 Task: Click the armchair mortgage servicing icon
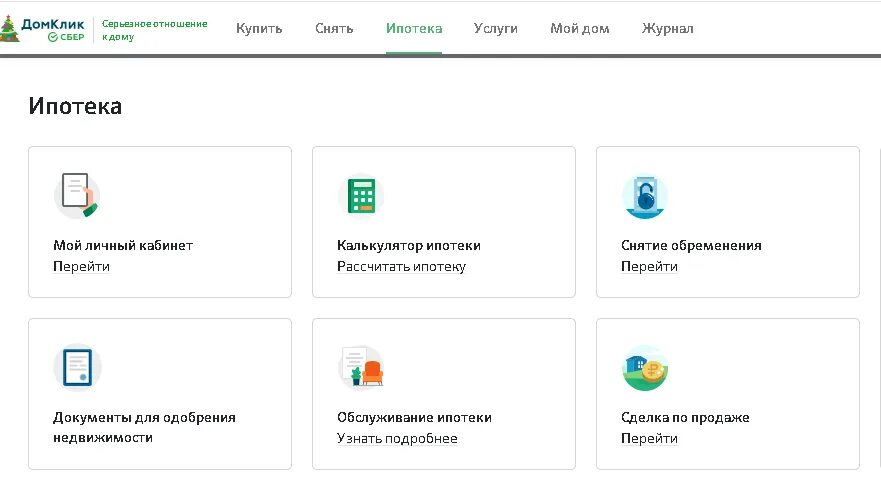coord(361,367)
